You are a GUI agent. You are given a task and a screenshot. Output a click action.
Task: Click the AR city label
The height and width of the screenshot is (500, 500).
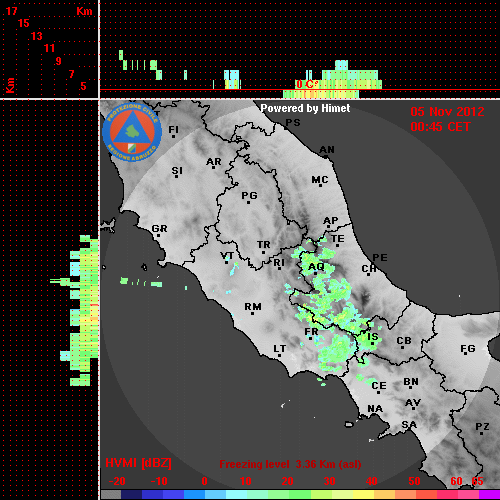coord(214,162)
